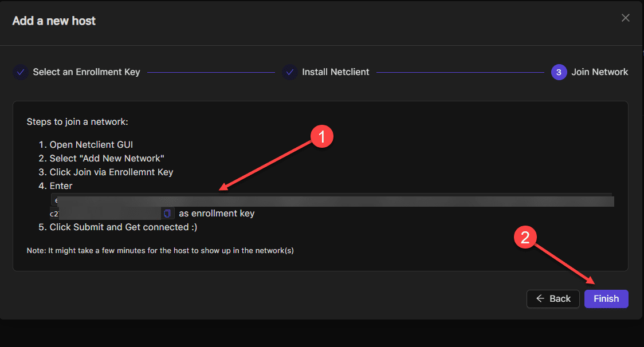Close the Add a new host dialog

point(626,18)
